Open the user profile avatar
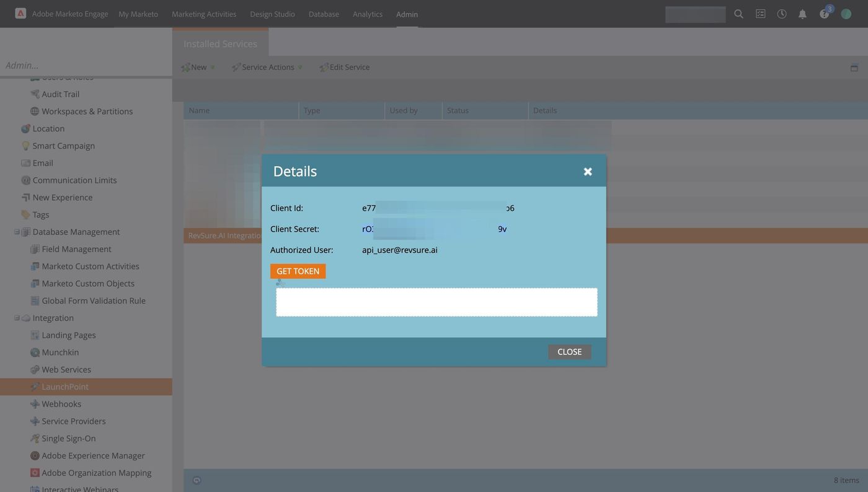Screen dimensions: 868x492 [846, 14]
